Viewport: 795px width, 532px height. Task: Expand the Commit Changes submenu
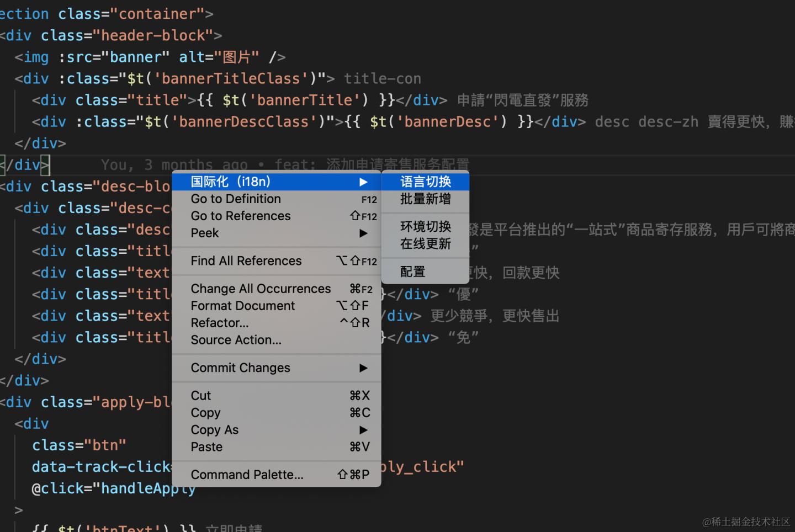(363, 368)
